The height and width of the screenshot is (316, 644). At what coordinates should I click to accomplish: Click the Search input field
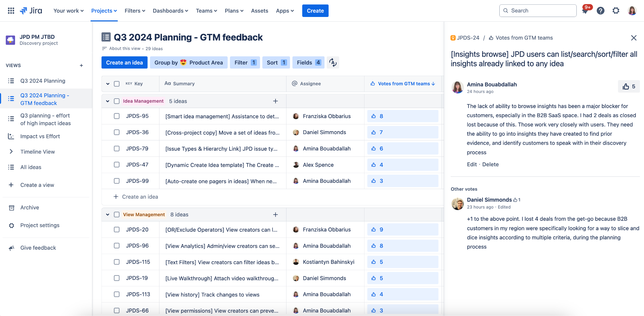[538, 11]
